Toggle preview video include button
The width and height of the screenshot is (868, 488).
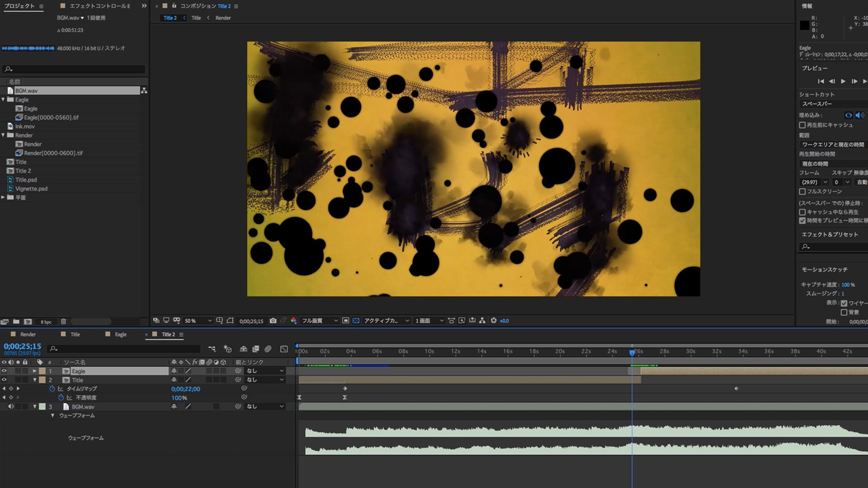849,115
